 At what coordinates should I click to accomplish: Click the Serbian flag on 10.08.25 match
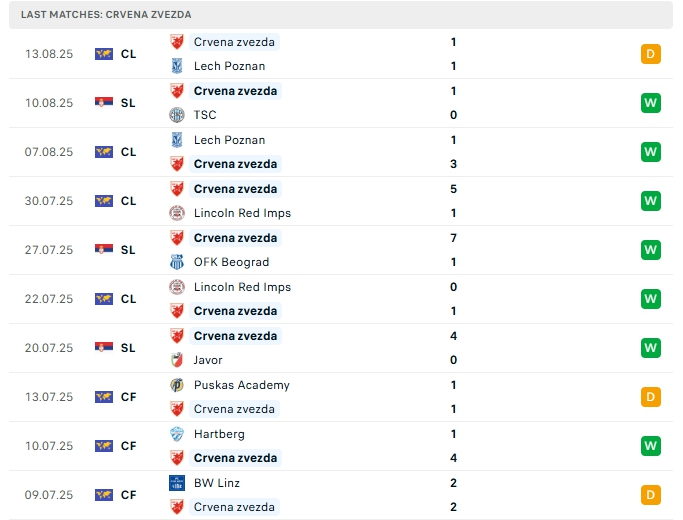click(104, 102)
